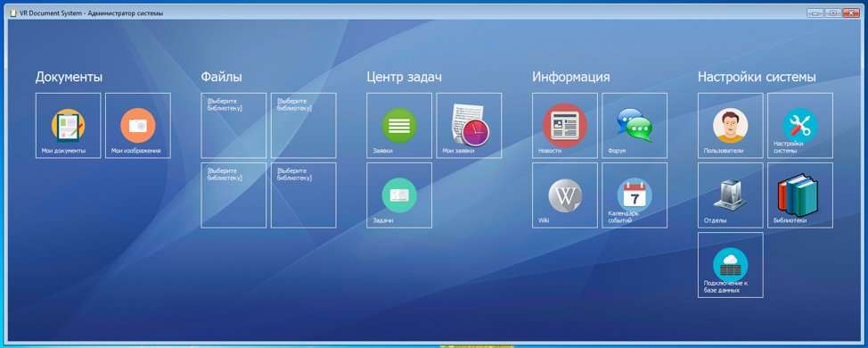Open the Wiki tile
Screen dimensions: 868x348
565,195
